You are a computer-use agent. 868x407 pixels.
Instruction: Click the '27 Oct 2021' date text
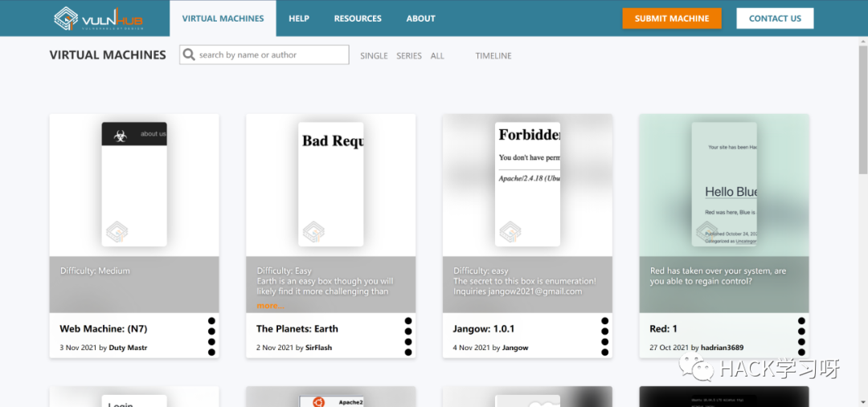[x=669, y=348]
